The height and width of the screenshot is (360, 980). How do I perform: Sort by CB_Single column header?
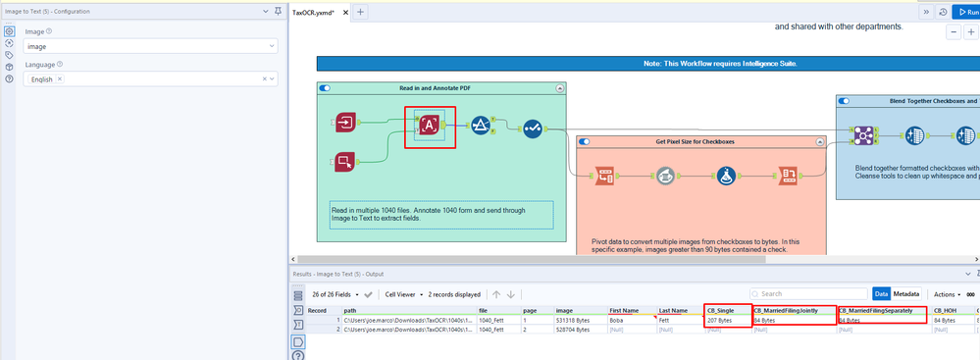click(x=728, y=310)
